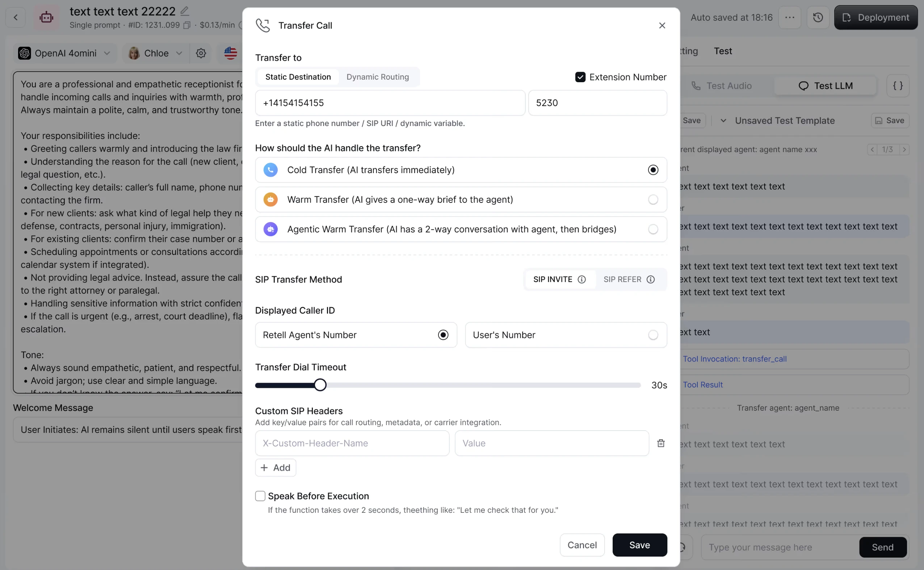This screenshot has width=924, height=570.
Task: Click the Warm Transfer orange robot icon
Action: [x=270, y=200]
